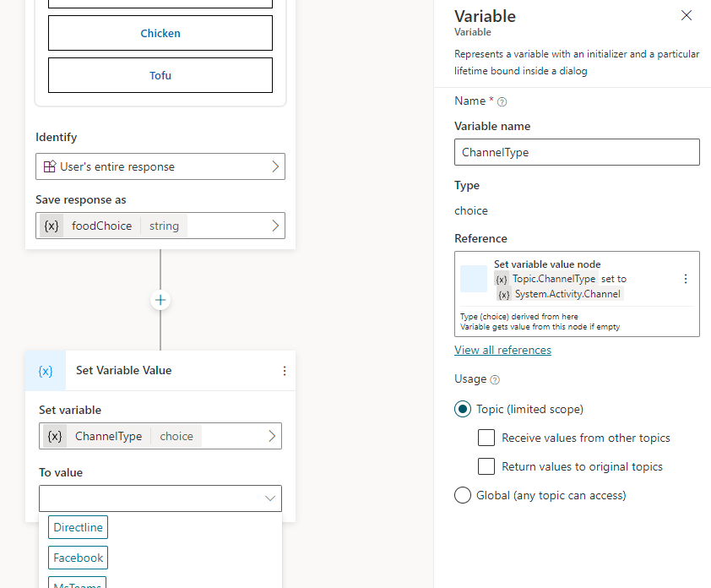Screen dimensions: 711x588
Task: Open the Set Variable Value node options menu
Action: pyautogui.click(x=285, y=370)
